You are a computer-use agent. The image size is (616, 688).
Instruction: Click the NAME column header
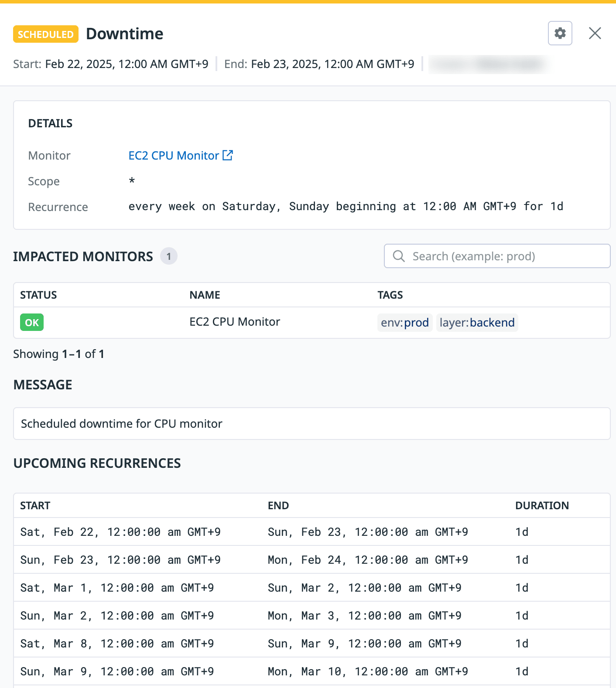[x=205, y=295]
